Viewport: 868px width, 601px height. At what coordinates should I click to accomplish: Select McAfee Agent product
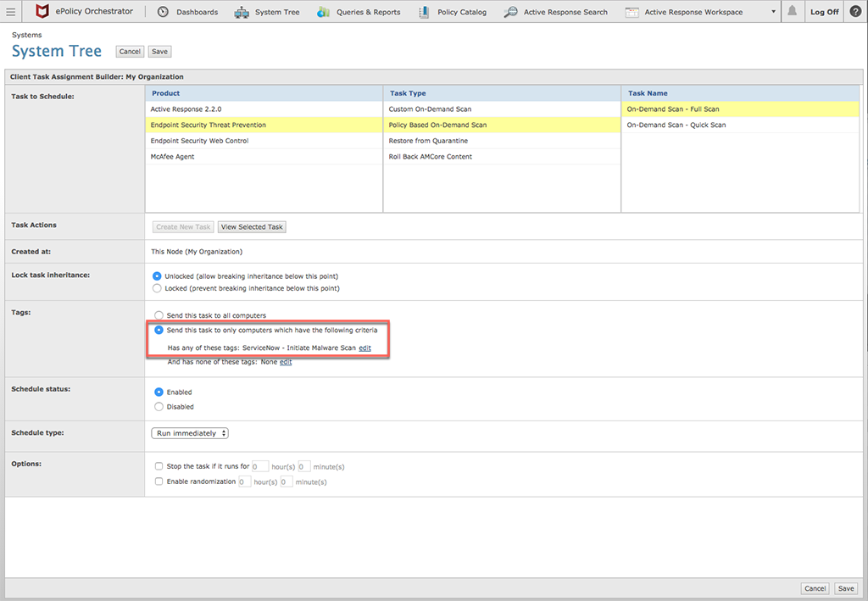264,157
